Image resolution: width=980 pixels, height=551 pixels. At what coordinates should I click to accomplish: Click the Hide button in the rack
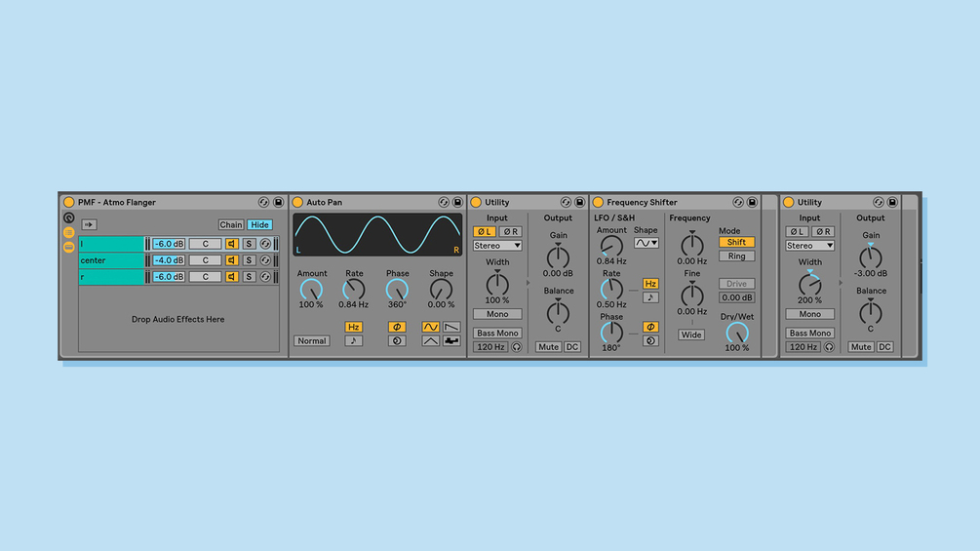click(259, 225)
